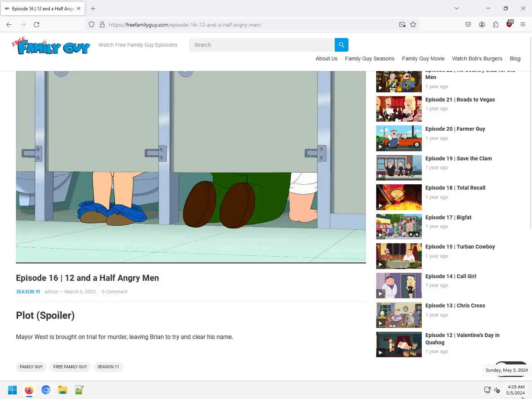Open the Family Guy Movie menu item

click(423, 59)
